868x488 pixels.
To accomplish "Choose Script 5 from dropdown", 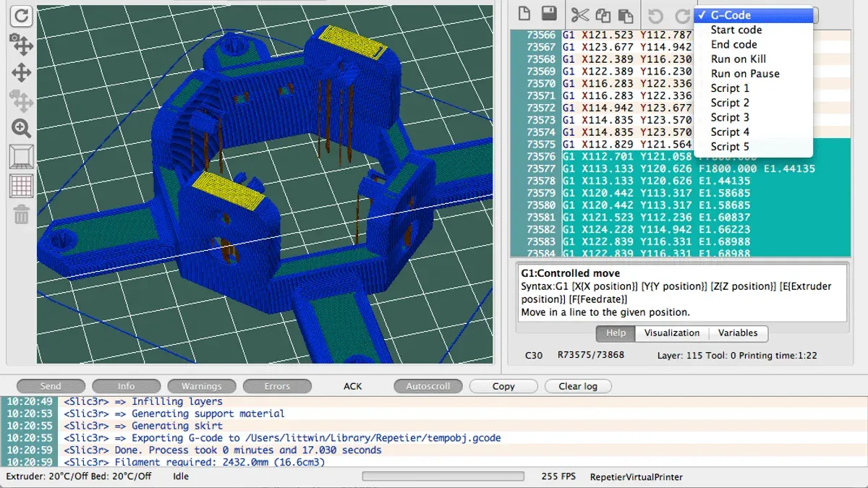I will coord(753,147).
